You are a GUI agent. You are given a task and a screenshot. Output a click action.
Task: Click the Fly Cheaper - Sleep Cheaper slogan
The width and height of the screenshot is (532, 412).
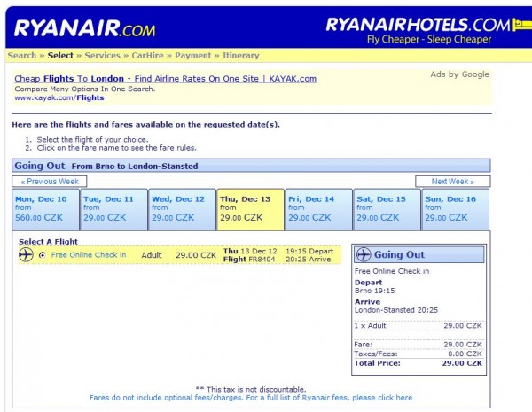[x=429, y=39]
